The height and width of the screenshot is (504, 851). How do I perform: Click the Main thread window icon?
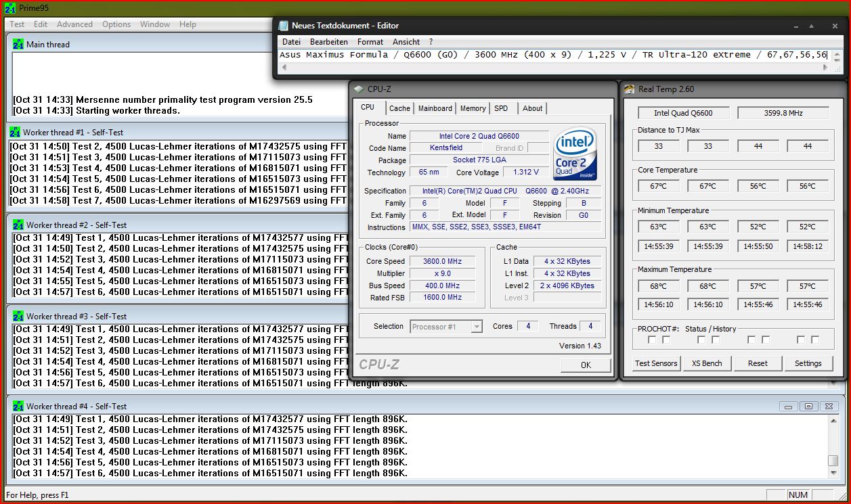[18, 44]
